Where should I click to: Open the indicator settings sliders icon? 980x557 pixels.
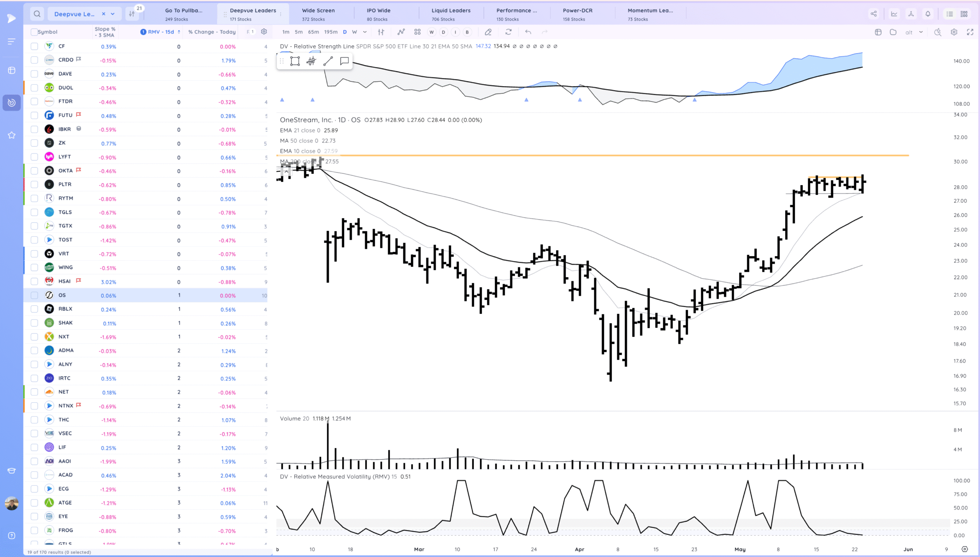click(x=381, y=32)
